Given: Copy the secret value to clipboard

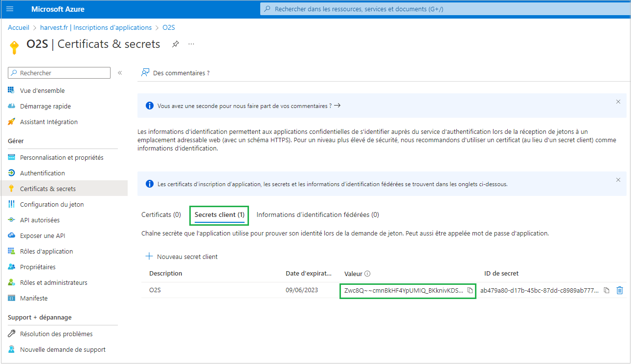Looking at the screenshot, I should coord(470,290).
